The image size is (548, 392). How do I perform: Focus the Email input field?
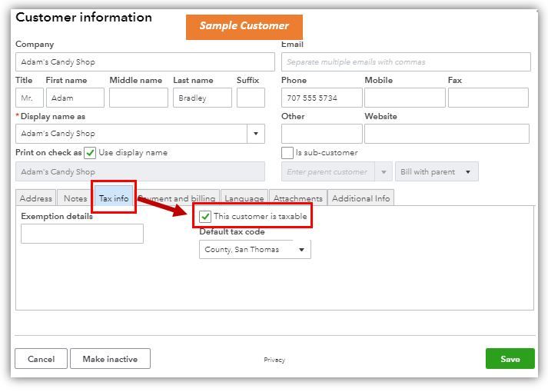pyautogui.click(x=406, y=61)
